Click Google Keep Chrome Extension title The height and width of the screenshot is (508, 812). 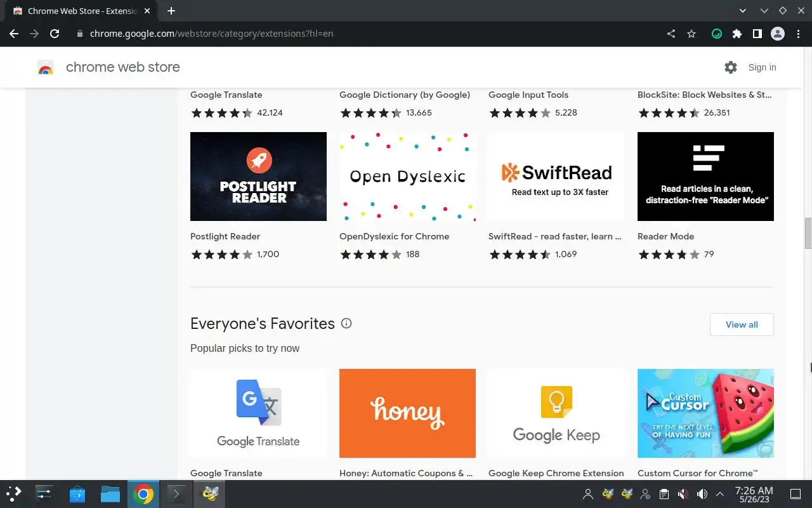pos(556,473)
